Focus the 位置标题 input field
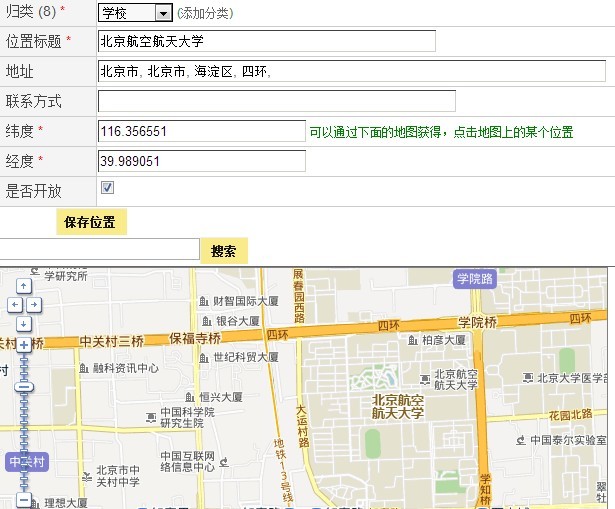 pos(267,41)
